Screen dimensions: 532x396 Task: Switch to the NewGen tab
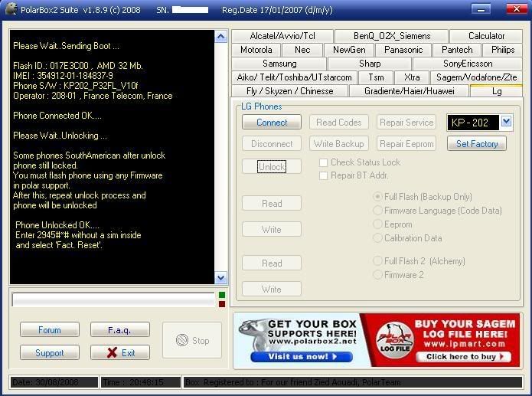coord(349,50)
